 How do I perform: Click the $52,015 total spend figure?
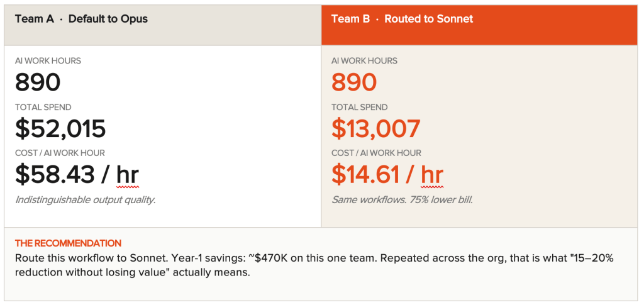coord(60,128)
